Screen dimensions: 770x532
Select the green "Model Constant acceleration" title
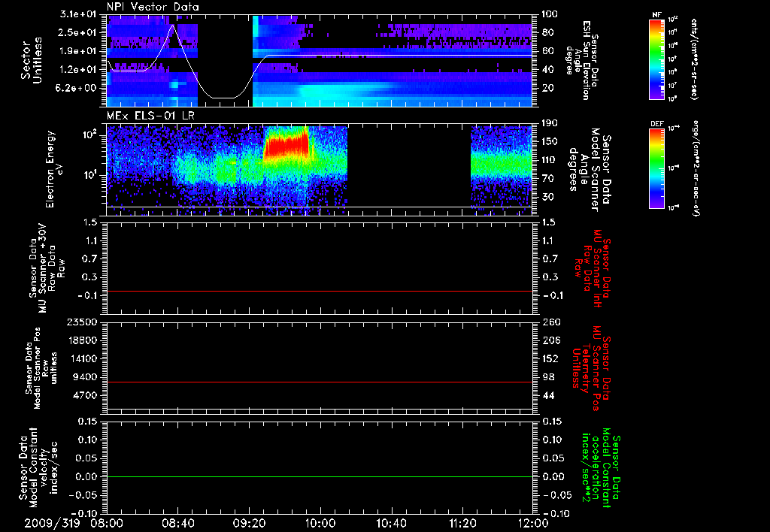coord(600,466)
